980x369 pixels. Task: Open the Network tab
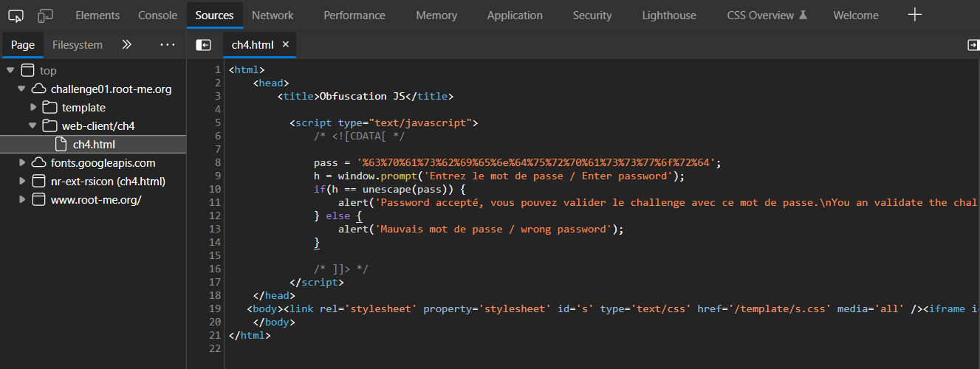[273, 15]
